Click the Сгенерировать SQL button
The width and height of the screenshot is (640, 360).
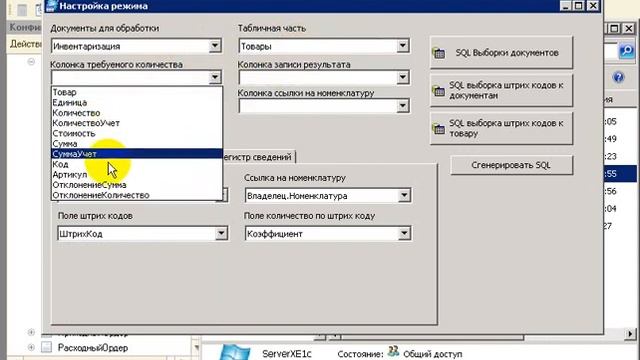[x=511, y=165]
